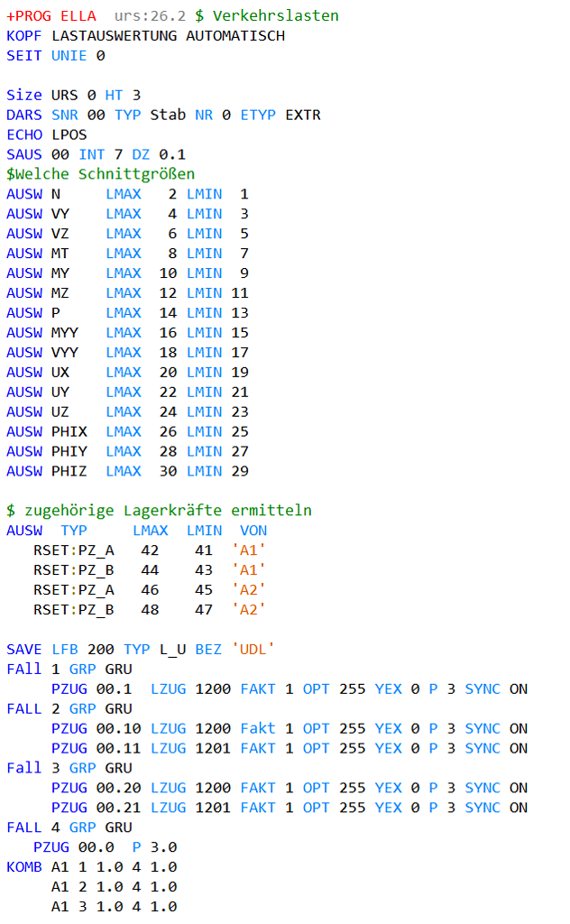570x924 pixels.
Task: Click the FALL 4 keyword
Action: 32,827
